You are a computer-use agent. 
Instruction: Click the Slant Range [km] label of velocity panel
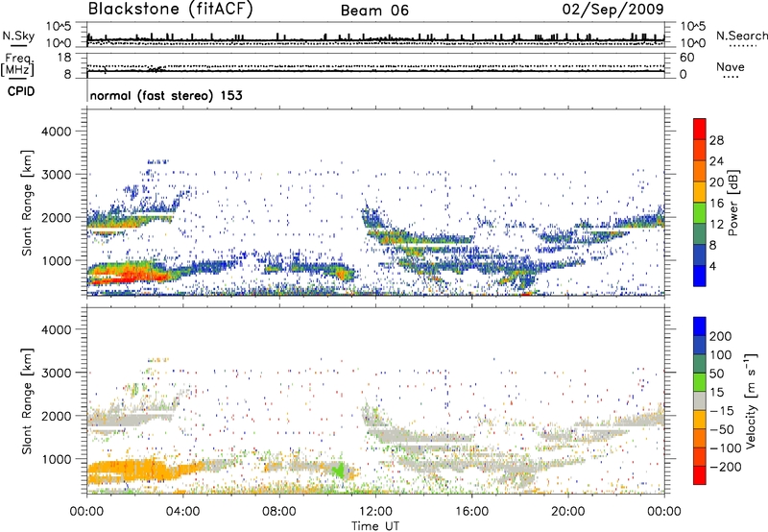coord(27,401)
